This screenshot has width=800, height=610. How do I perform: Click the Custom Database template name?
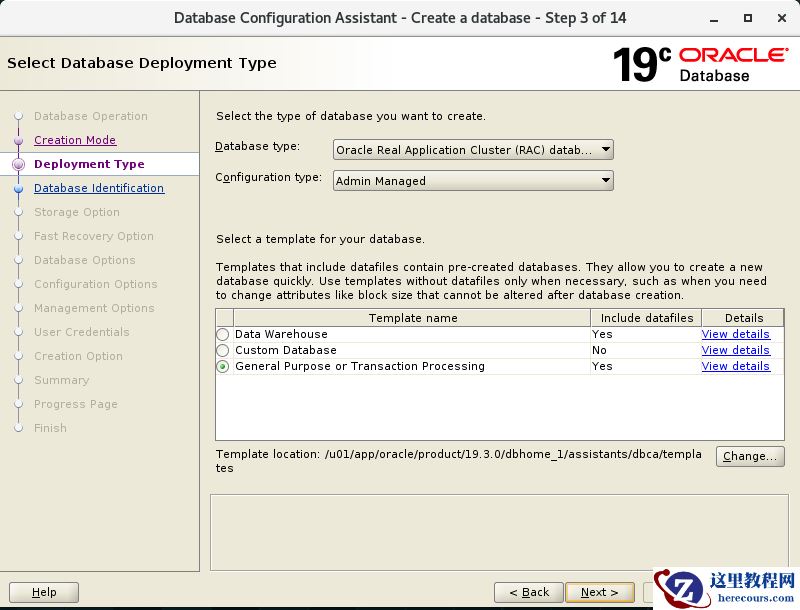tap(286, 350)
